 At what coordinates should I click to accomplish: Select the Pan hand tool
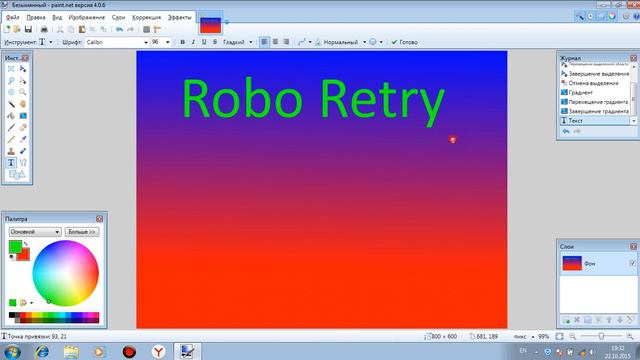23,104
